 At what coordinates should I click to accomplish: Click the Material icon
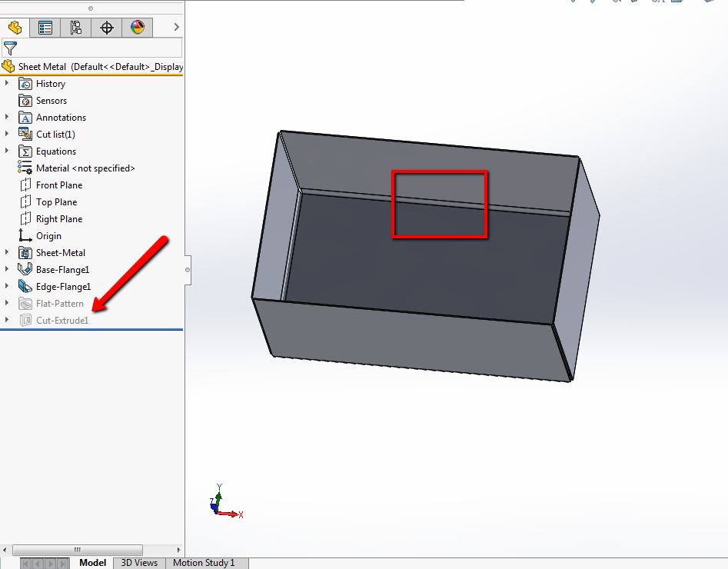pyautogui.click(x=25, y=168)
